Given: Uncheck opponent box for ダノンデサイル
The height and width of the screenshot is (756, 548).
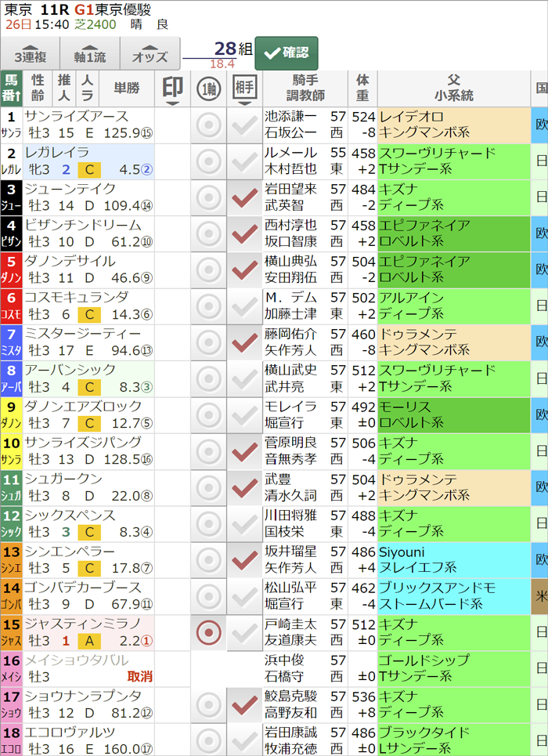Looking at the screenshot, I should 245,270.
